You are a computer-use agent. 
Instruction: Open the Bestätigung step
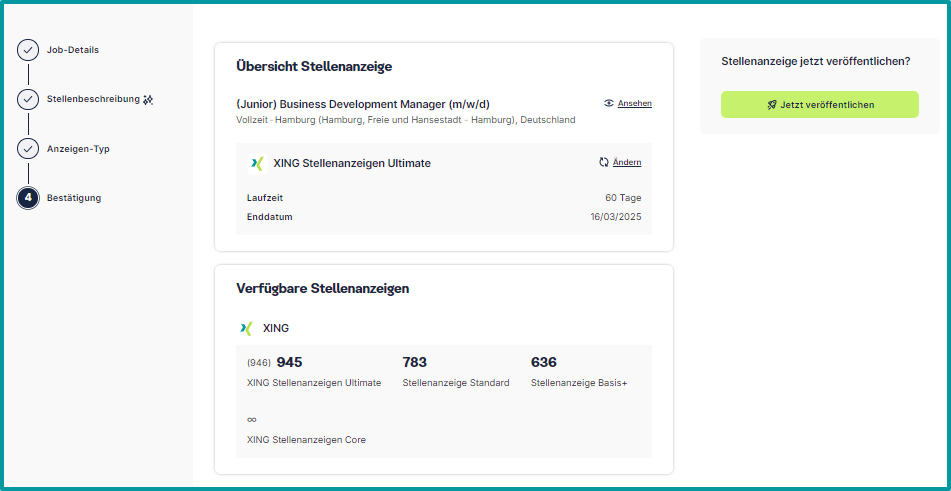(74, 198)
